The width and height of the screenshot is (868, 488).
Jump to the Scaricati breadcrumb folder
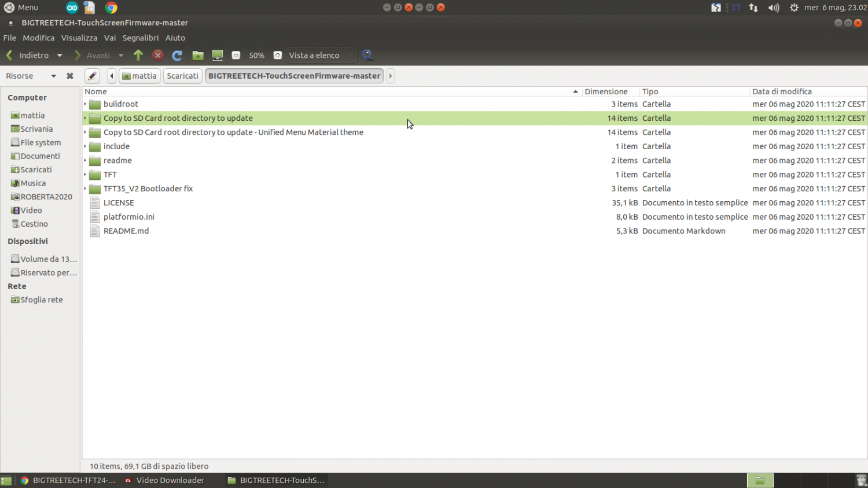point(182,76)
